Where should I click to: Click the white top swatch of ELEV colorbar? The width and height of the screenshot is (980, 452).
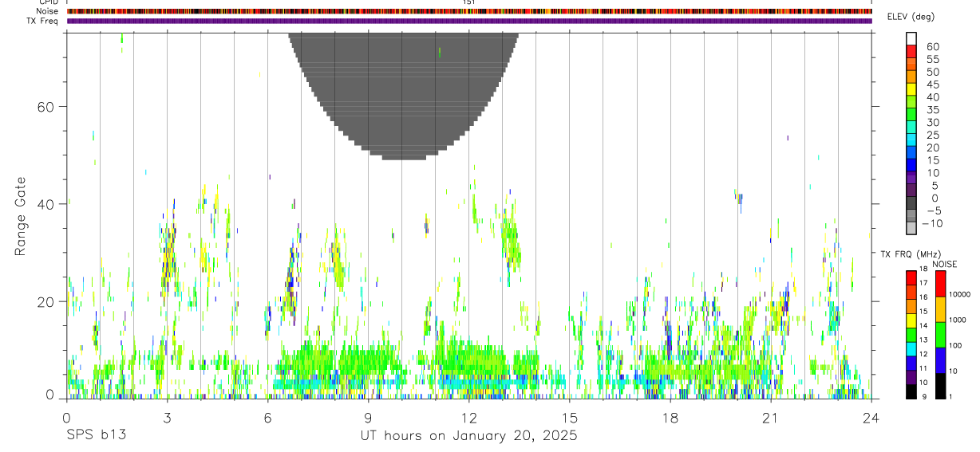point(912,39)
